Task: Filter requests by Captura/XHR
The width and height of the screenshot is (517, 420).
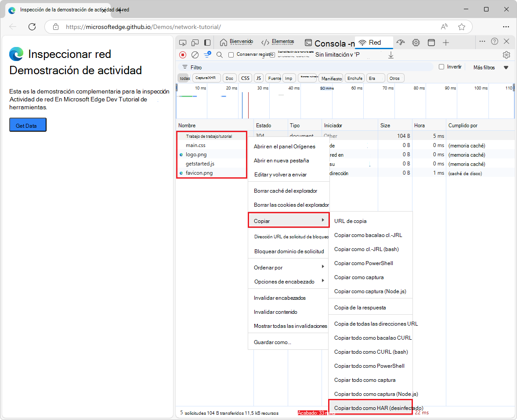Action: tap(206, 78)
